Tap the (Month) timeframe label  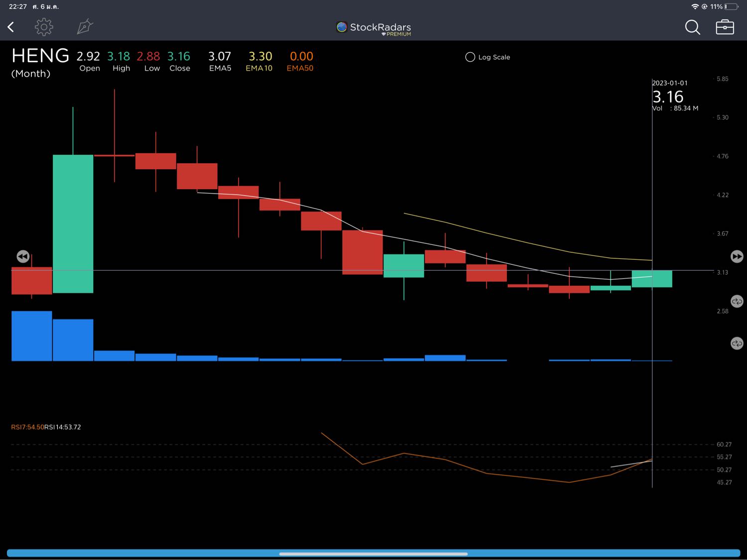pos(31,74)
